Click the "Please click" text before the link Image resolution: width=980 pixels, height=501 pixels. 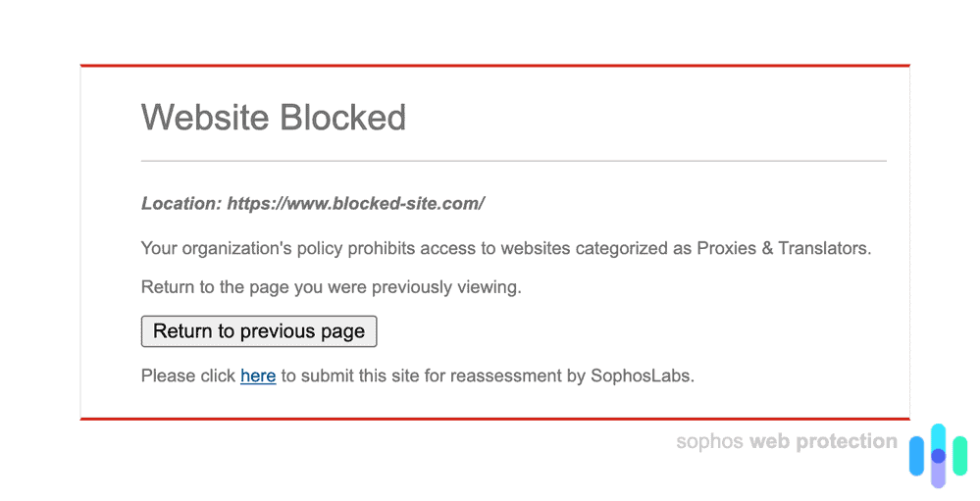[x=188, y=376]
